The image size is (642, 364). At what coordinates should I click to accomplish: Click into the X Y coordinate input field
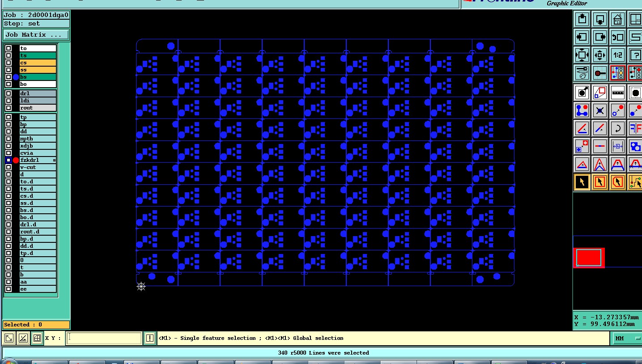[104, 339]
